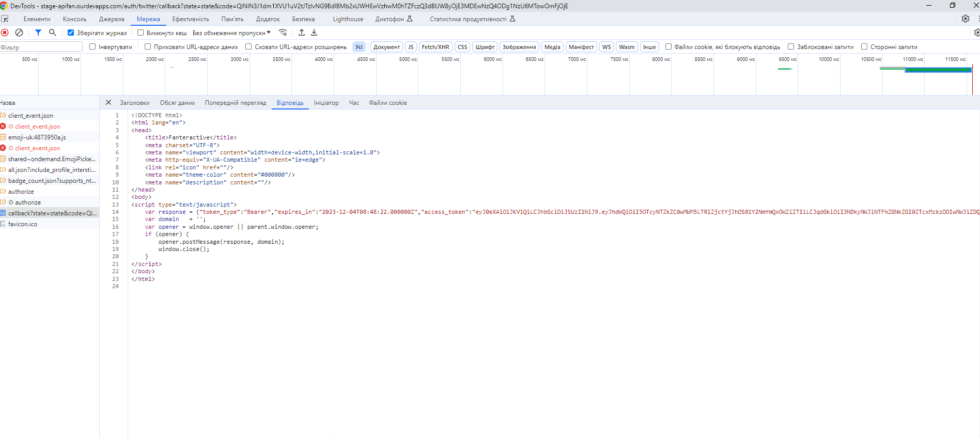
Task: Open Попередній перегляд tab
Action: pyautogui.click(x=236, y=103)
